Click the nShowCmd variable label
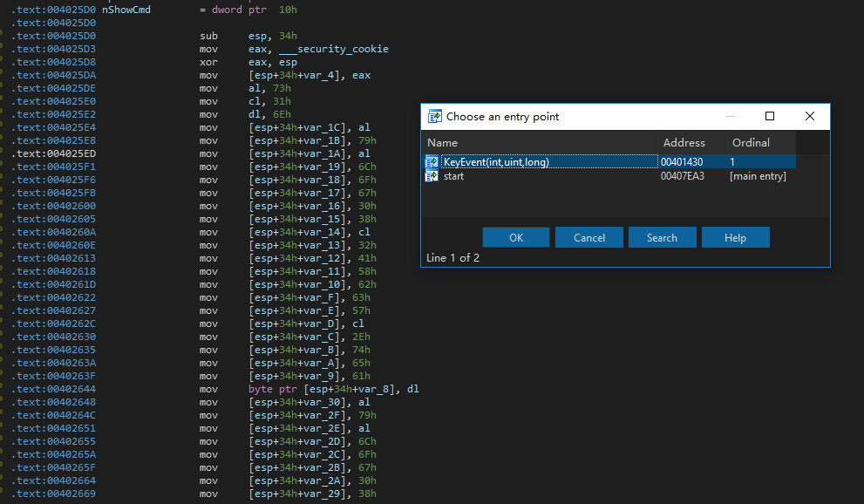 point(126,10)
